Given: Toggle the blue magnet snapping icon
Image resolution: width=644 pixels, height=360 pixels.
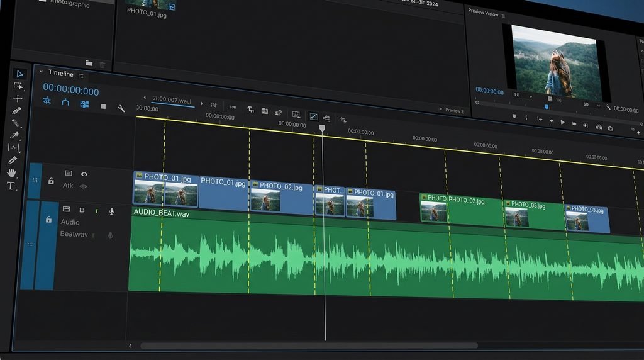Looking at the screenshot, I should (x=65, y=103).
